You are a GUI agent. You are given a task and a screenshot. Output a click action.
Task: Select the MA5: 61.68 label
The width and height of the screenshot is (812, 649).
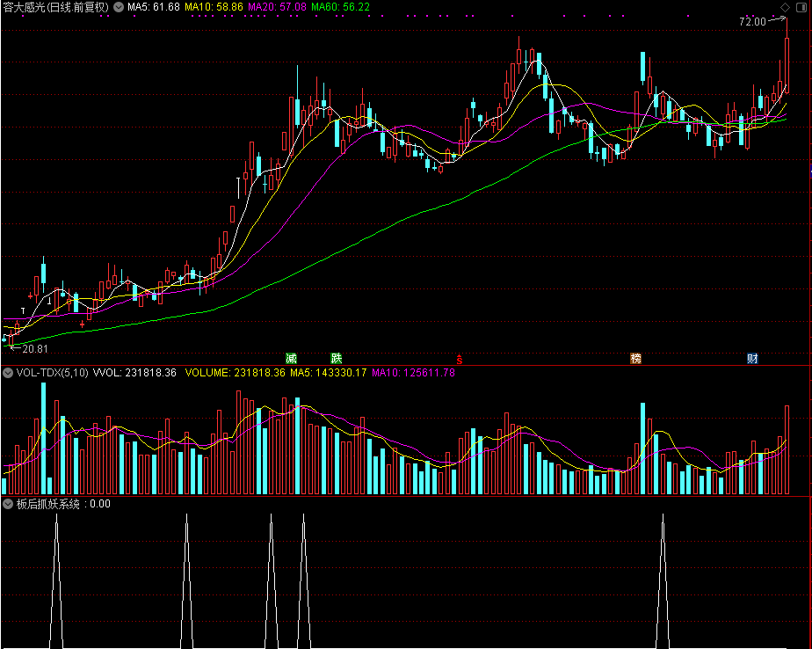154,7
